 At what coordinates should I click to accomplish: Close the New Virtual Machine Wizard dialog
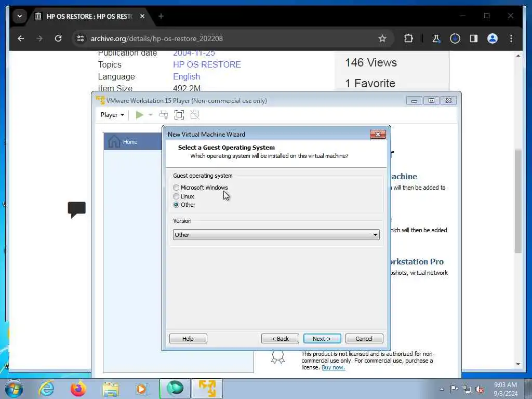[x=378, y=135]
